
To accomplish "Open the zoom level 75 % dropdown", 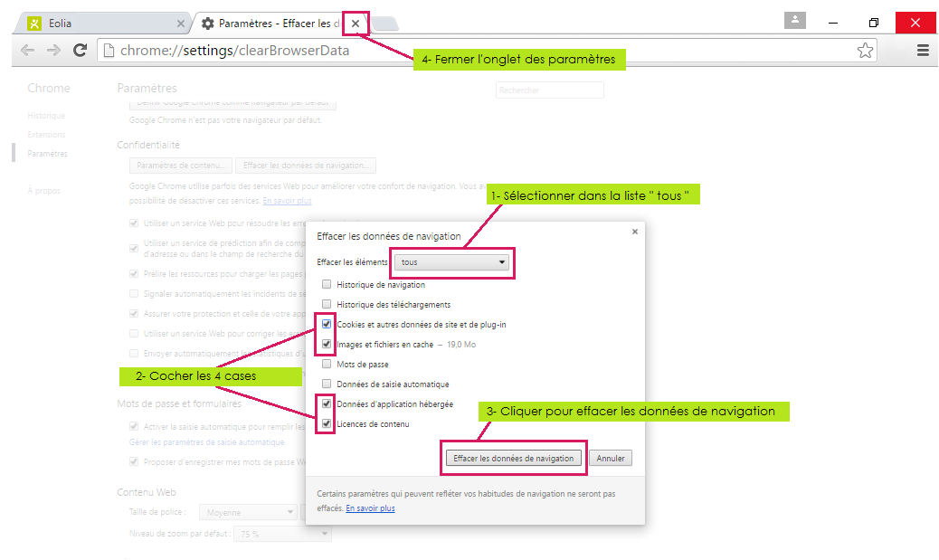I will [282, 534].
